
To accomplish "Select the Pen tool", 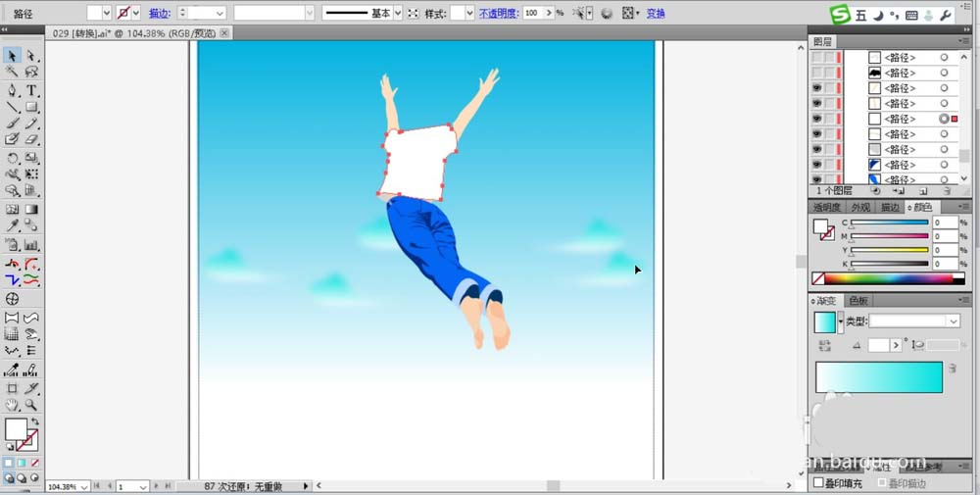I will tap(12, 90).
